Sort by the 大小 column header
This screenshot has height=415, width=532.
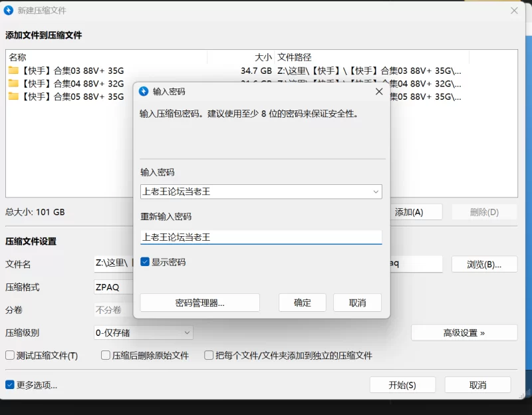pos(241,57)
